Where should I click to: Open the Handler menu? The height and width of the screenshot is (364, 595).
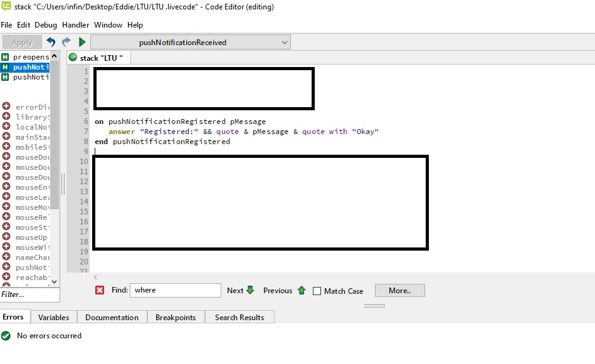pos(75,25)
